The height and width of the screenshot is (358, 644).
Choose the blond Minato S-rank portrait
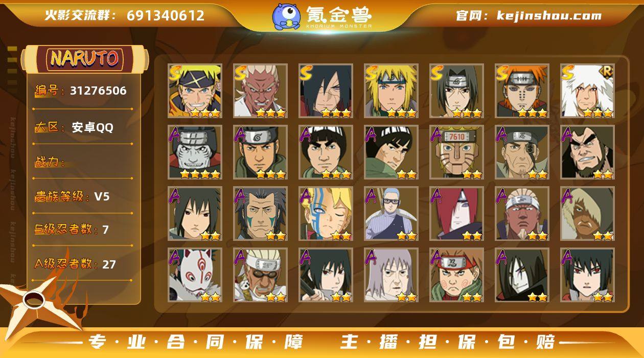391,91
